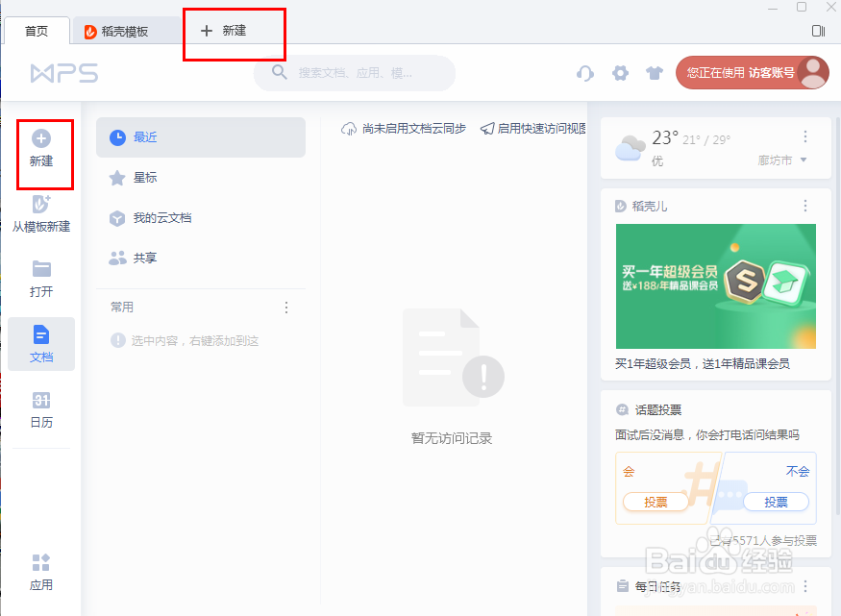
Task: Open the weather card options menu
Action: (x=805, y=136)
